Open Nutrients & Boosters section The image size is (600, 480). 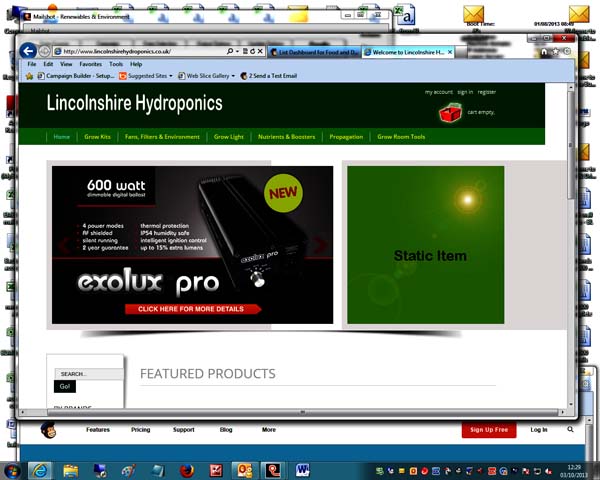pyautogui.click(x=287, y=137)
